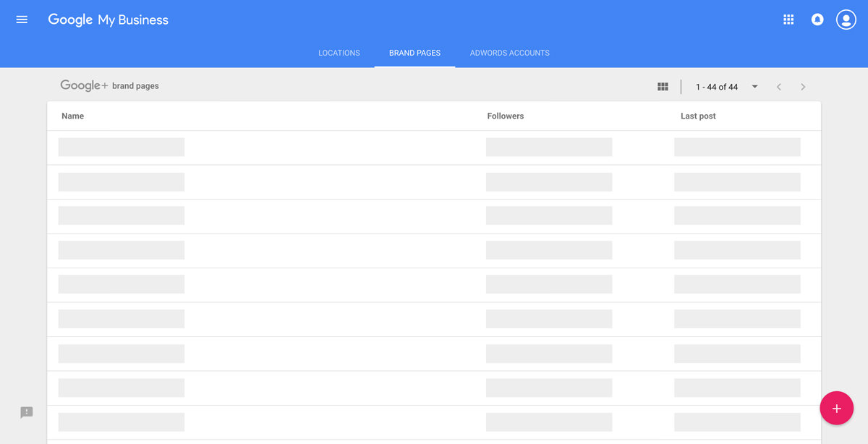Open the hamburger navigation menu
The height and width of the screenshot is (444, 868).
(22, 20)
